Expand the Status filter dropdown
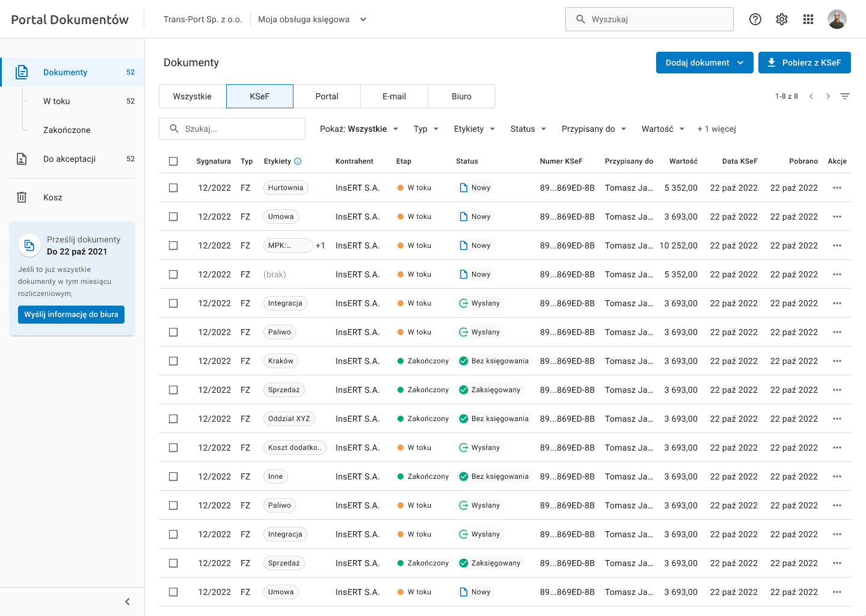Screen dimensions: 866x616 click(528, 129)
